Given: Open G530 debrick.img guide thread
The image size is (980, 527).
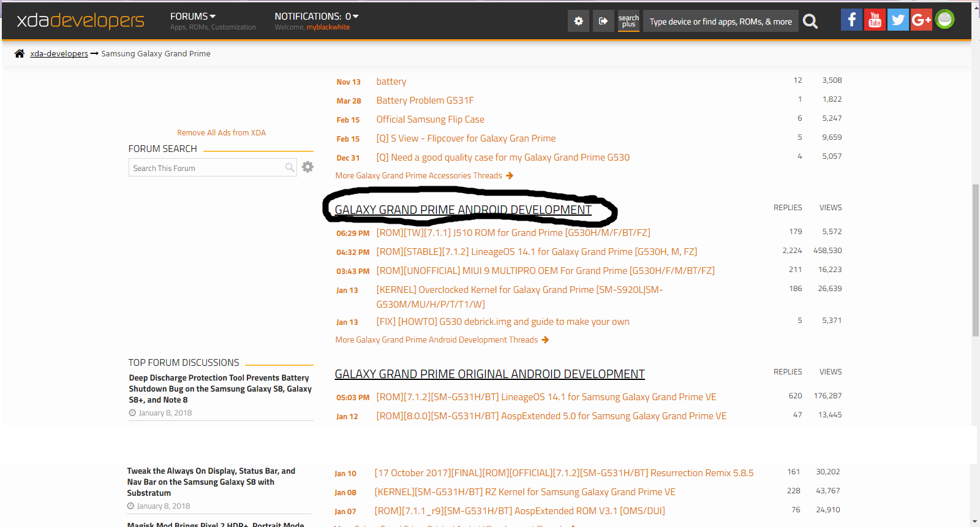Looking at the screenshot, I should click(503, 322).
